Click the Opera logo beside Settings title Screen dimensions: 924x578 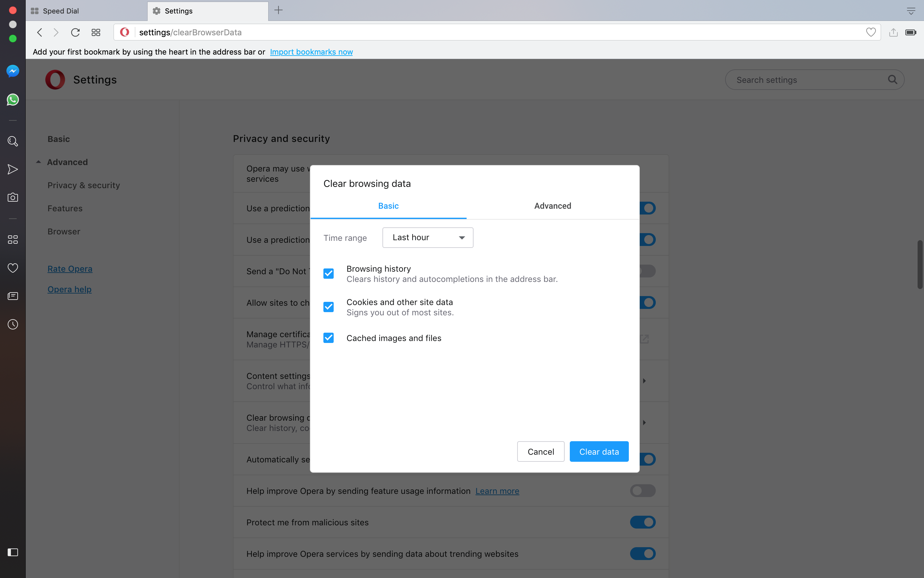55,80
